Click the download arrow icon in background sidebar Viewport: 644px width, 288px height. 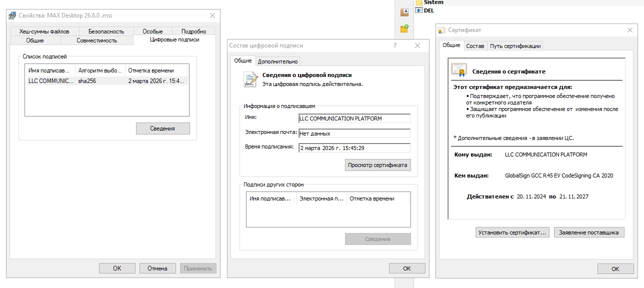[x=404, y=12]
